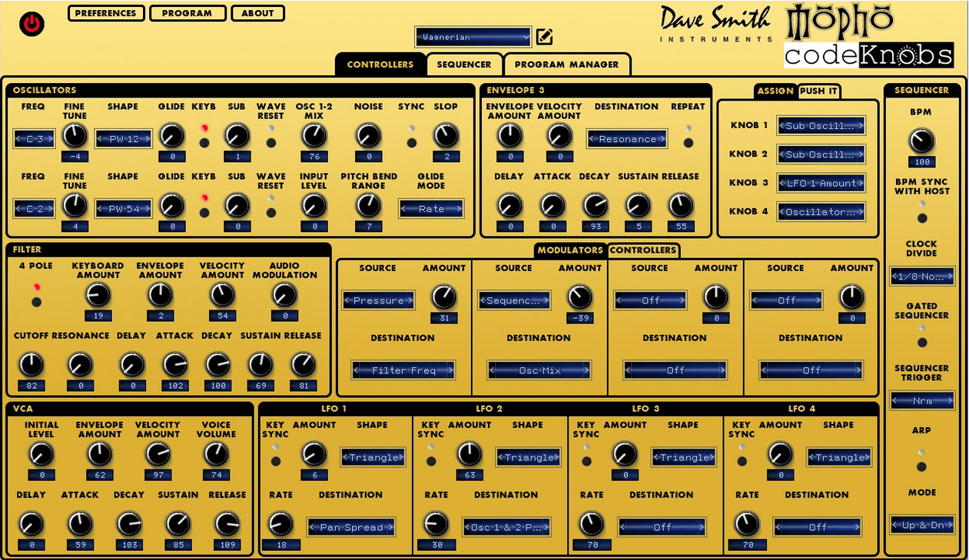The height and width of the screenshot is (560, 969).
Task: Click the oscillator Slop knob
Action: pyautogui.click(x=446, y=136)
